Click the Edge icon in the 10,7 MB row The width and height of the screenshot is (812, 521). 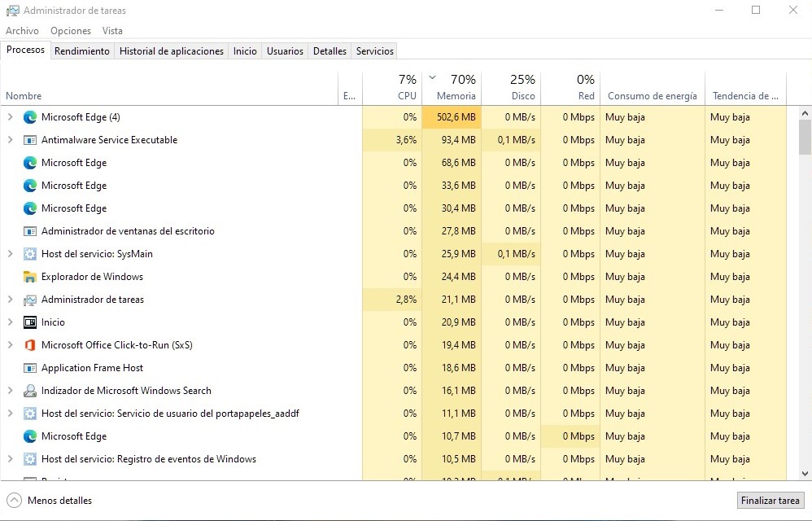tap(30, 436)
